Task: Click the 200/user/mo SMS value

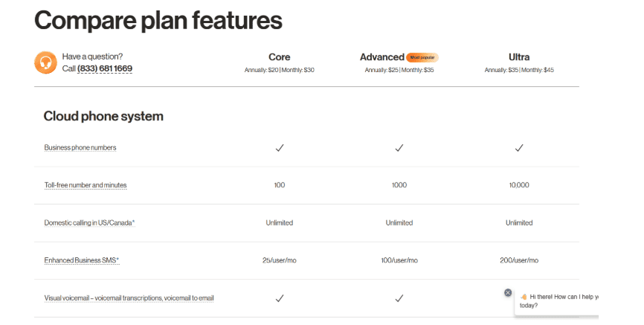Action: click(x=519, y=260)
